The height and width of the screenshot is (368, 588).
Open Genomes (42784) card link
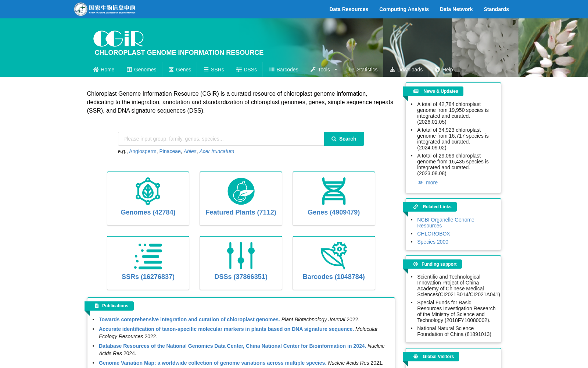[x=148, y=212]
